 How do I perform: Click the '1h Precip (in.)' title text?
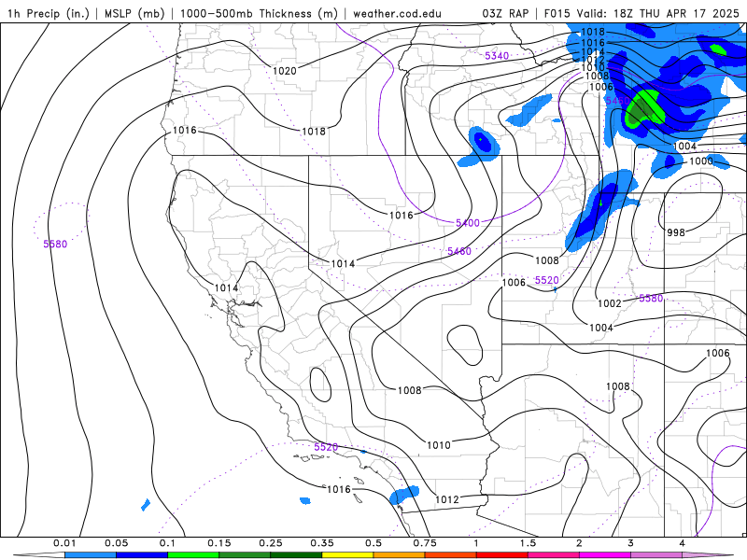pyautogui.click(x=49, y=13)
